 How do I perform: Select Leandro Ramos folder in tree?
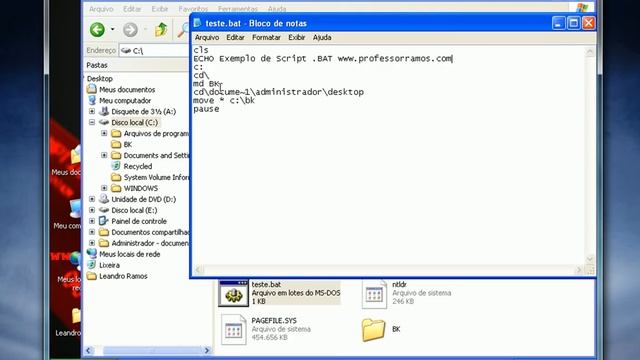click(123, 276)
